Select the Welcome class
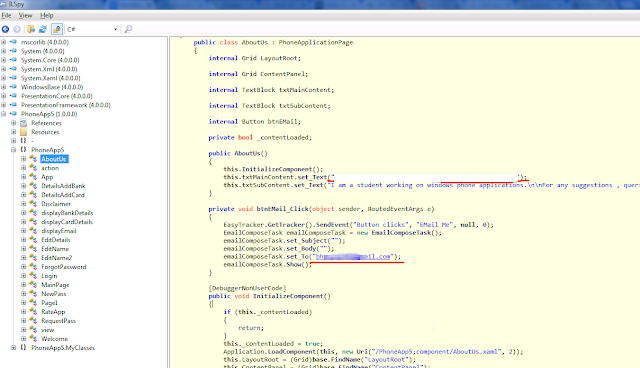Viewport: 640px width, 368px height. click(x=54, y=338)
